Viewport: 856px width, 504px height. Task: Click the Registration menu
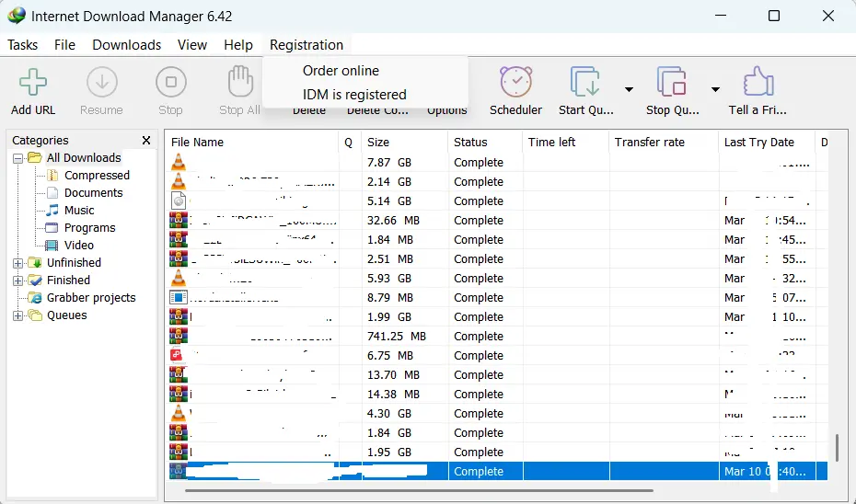[307, 45]
